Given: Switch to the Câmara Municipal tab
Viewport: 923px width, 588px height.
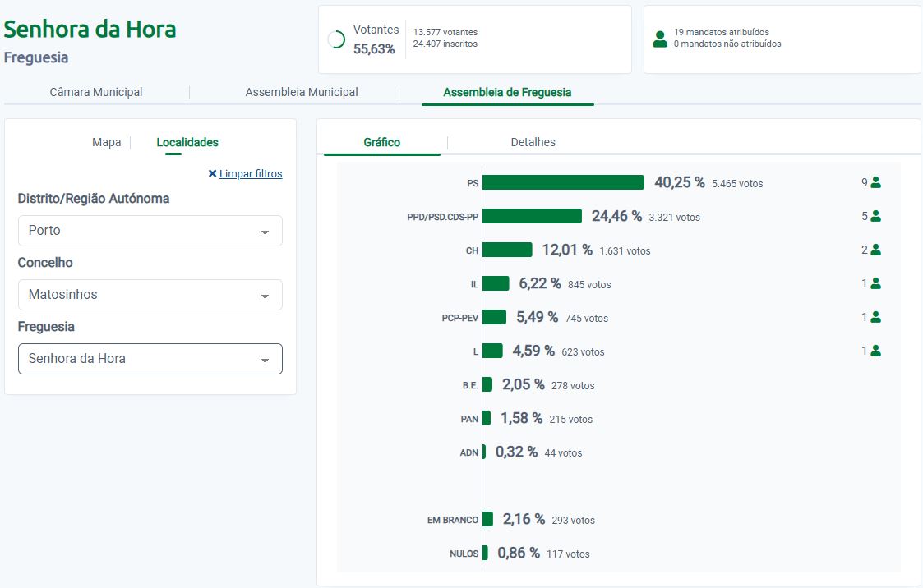Looking at the screenshot, I should tap(96, 92).
